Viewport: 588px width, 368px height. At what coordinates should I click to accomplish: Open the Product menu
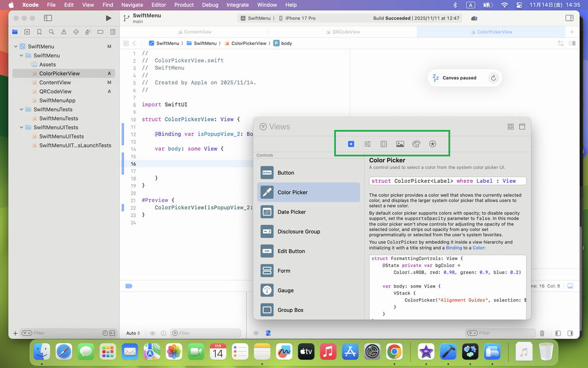tap(184, 5)
